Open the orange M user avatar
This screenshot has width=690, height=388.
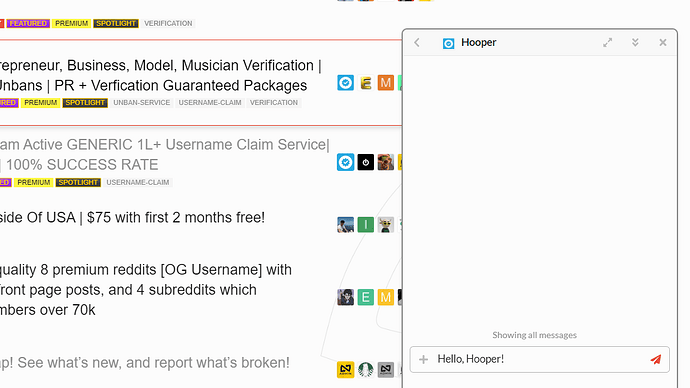(385, 83)
